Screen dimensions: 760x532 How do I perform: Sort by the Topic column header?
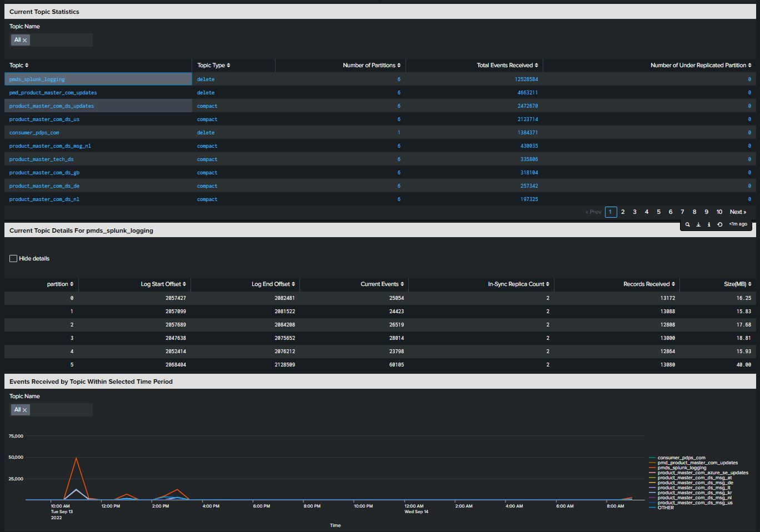(19, 65)
